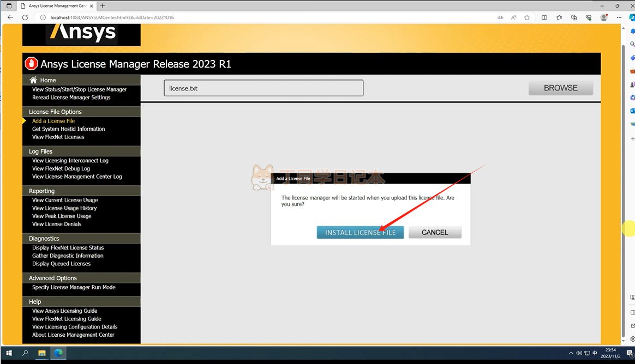Open View Status/Start/Stop License Manager
This screenshot has height=364, width=635.
80,89
